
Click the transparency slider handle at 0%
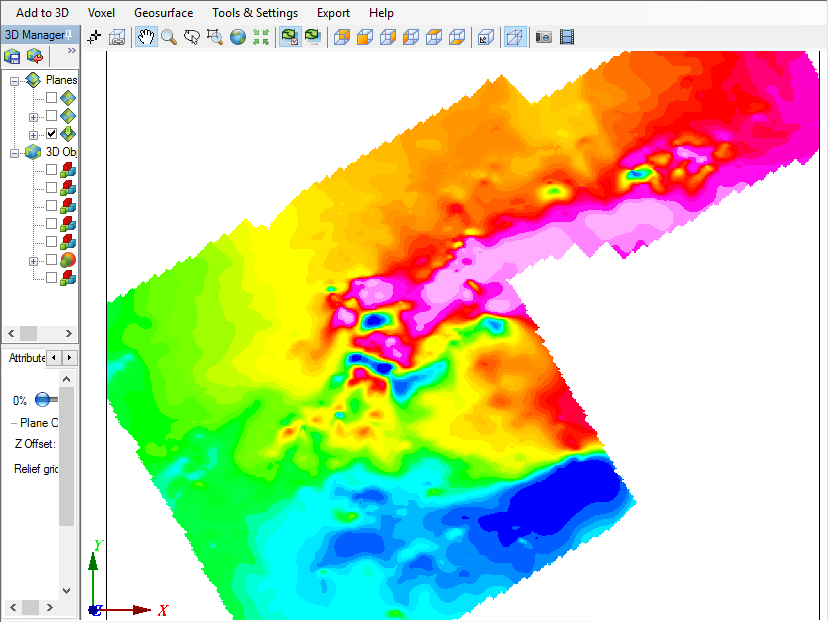(43, 400)
